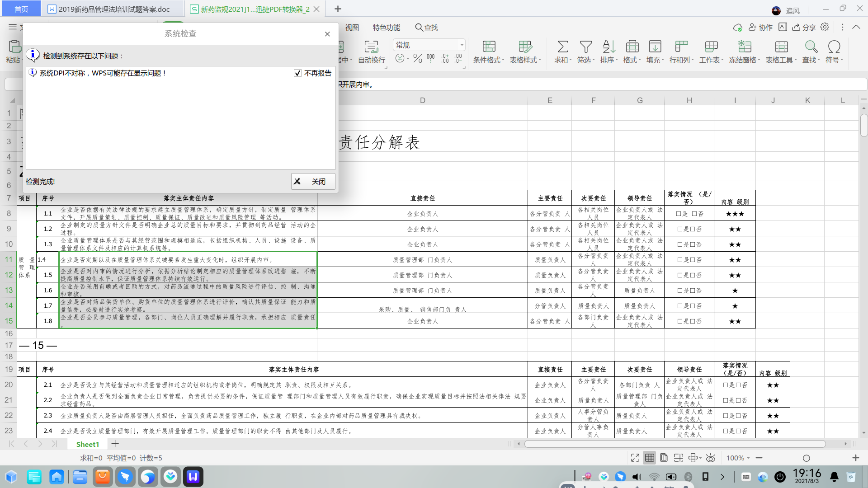This screenshot has width=868, height=488.
Task: Click the percent style format icon
Action: pos(417,58)
